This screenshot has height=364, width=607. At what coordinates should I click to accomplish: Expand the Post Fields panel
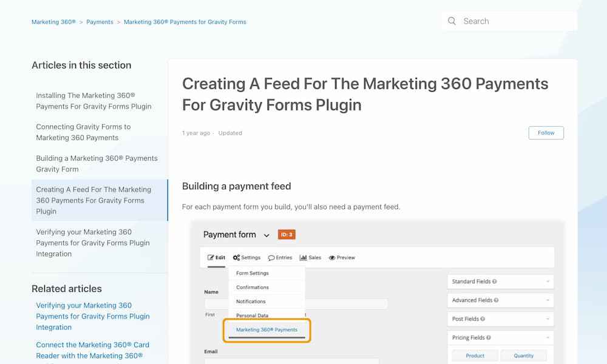pos(501,319)
